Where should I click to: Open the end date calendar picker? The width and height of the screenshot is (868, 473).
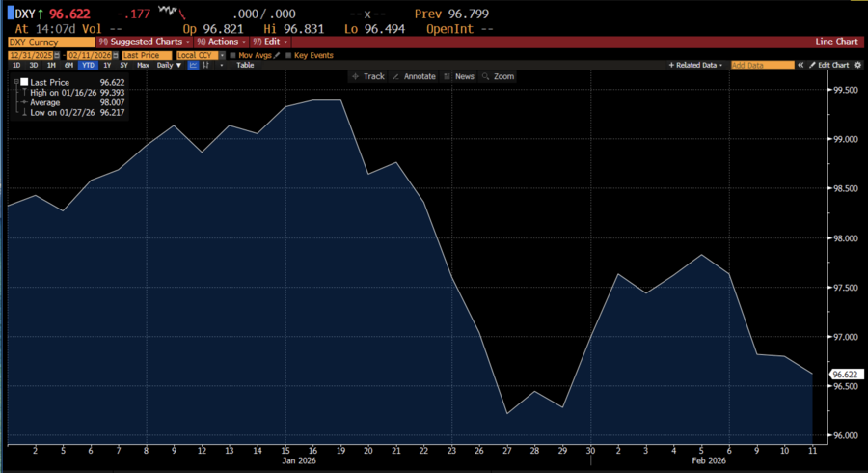[114, 55]
